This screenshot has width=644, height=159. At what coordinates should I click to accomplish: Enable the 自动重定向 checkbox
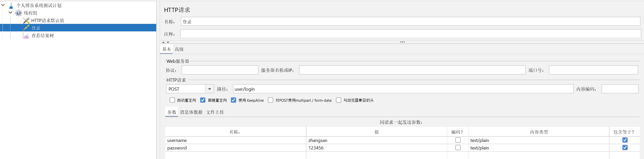pos(172,100)
